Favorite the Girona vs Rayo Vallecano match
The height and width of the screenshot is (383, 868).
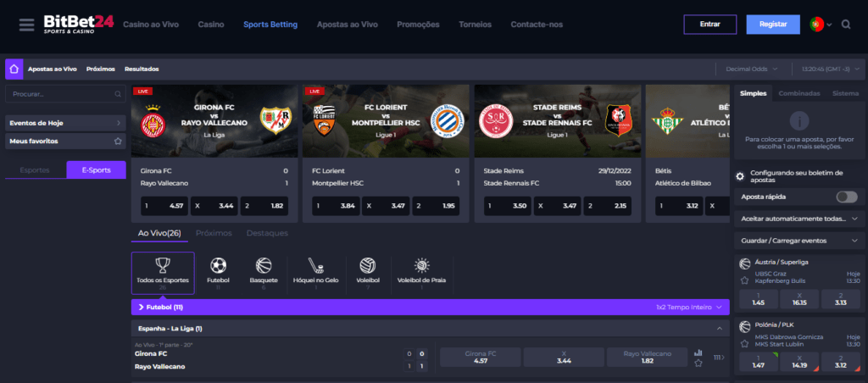pyautogui.click(x=698, y=364)
